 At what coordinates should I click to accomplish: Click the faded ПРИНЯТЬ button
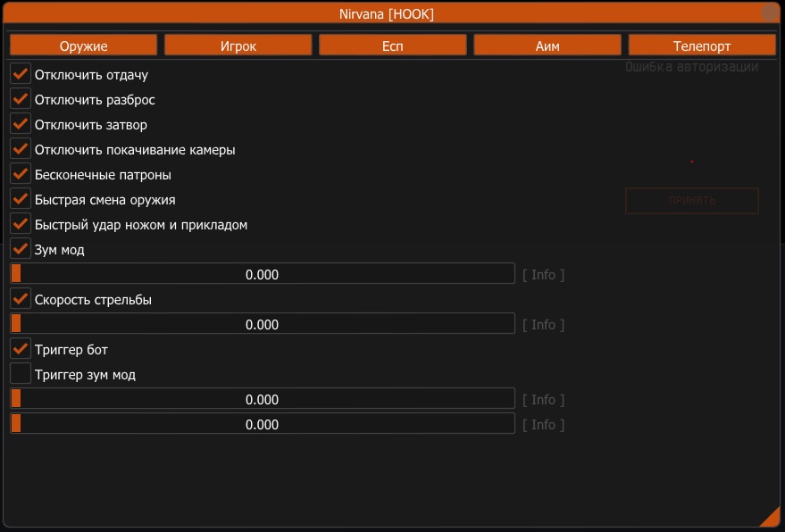pyautogui.click(x=692, y=201)
